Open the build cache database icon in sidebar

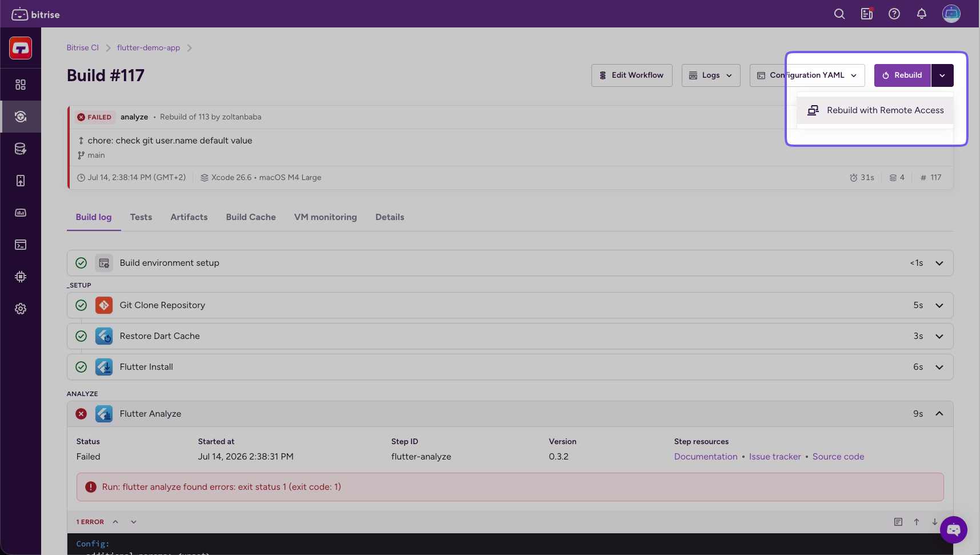[21, 149]
